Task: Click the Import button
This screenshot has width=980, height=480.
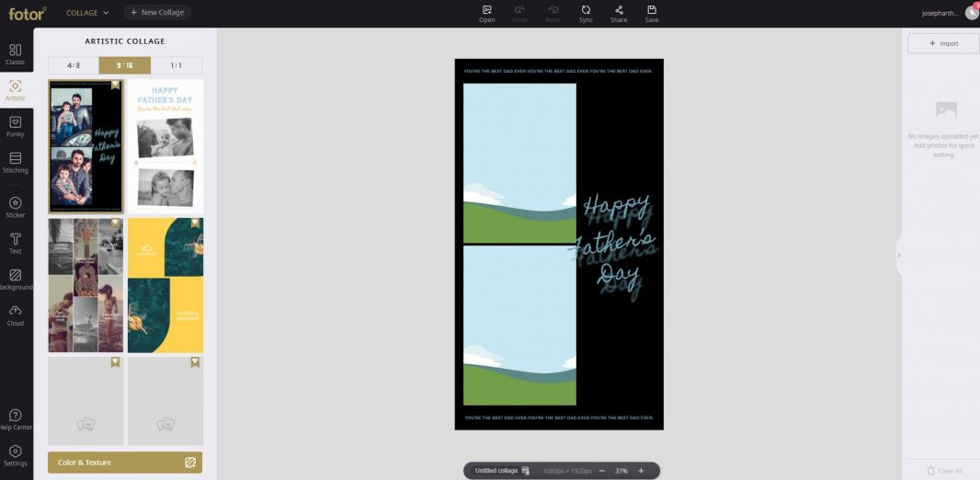Action: click(x=942, y=43)
